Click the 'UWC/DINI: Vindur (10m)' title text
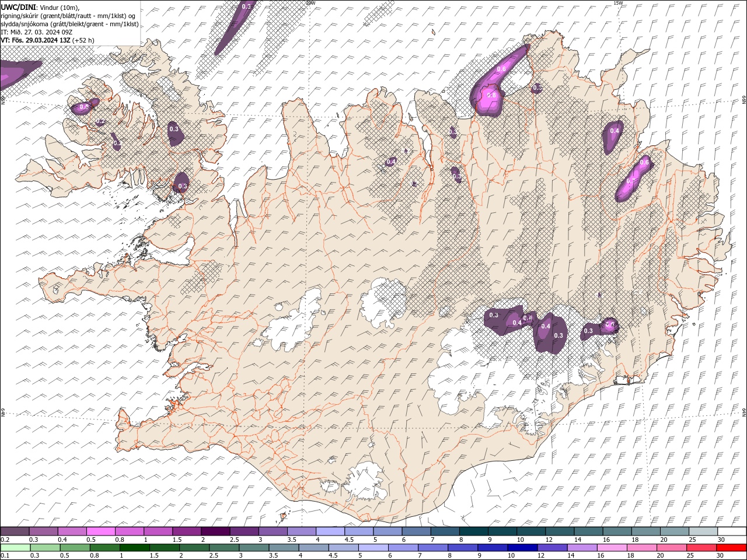Screen dimensions: 747x560 [x=40, y=7]
